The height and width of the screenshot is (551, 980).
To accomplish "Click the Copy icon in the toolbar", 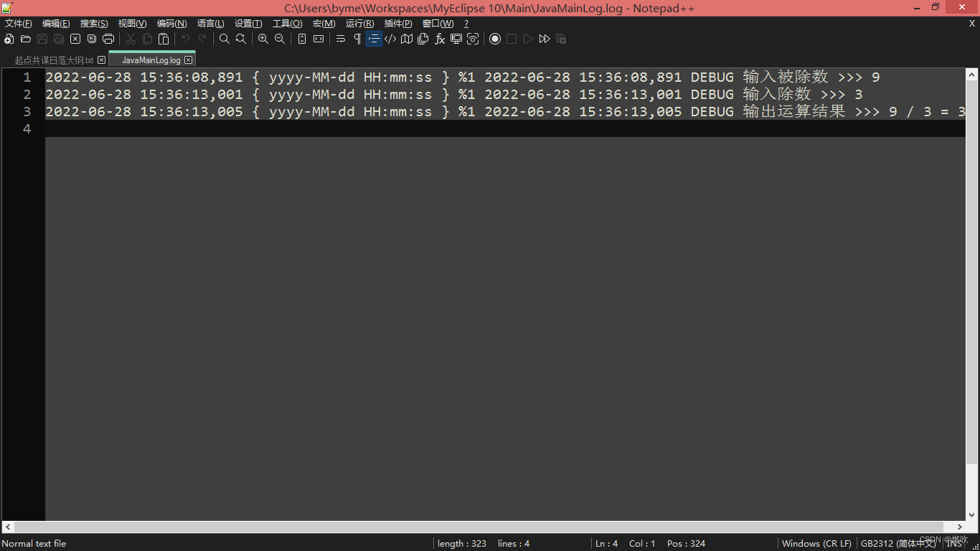I will coord(147,39).
